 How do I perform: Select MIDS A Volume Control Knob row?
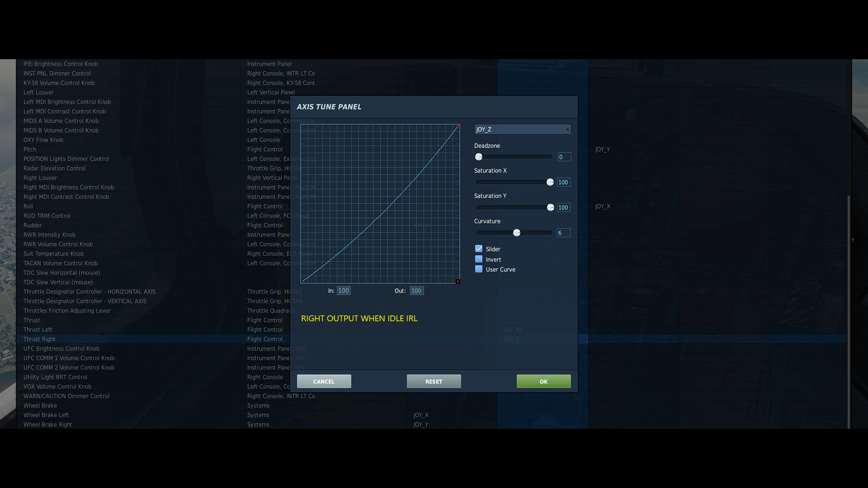coord(431,121)
